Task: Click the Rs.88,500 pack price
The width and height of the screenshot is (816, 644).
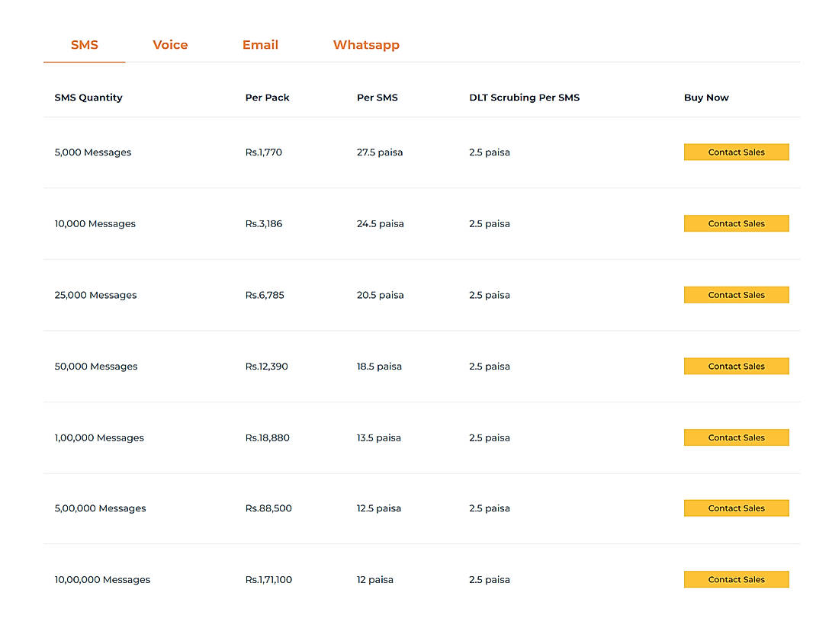Action: pyautogui.click(x=268, y=508)
